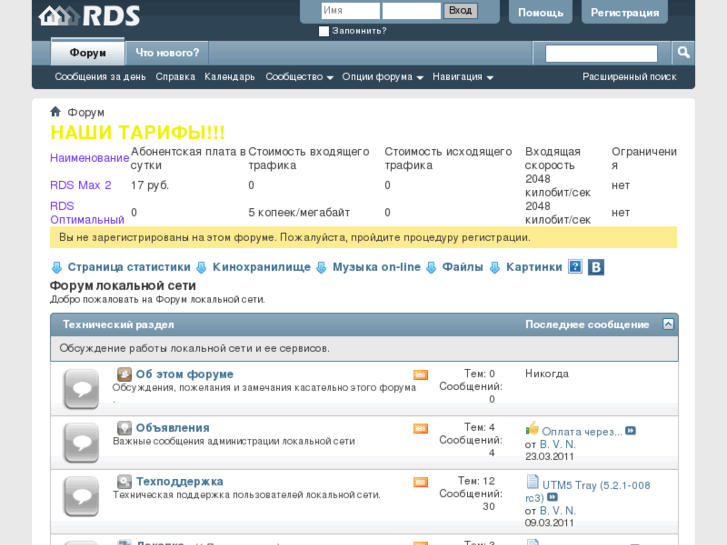
Task: Click speech bubble icon for Об этом форуме
Action: [81, 389]
